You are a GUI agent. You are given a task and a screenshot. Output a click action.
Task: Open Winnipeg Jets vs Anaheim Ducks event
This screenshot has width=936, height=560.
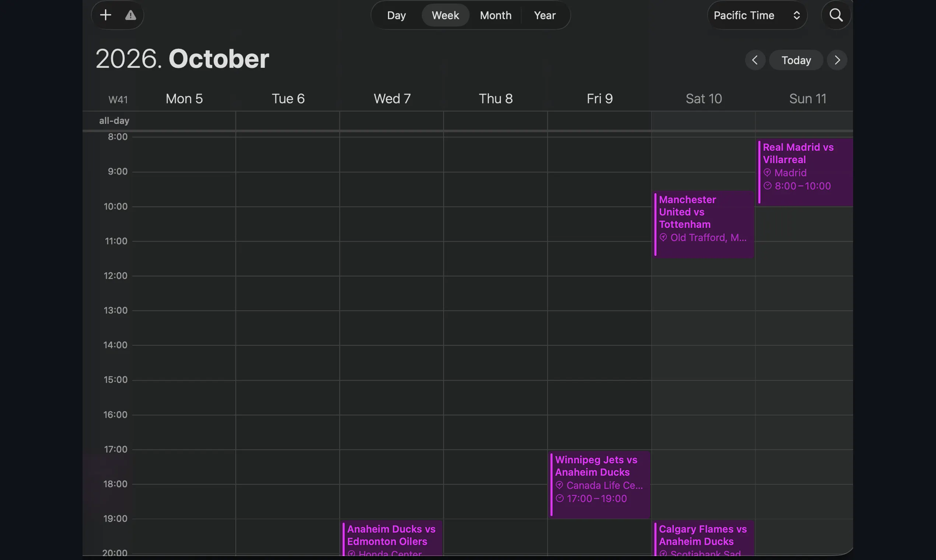[600, 484]
